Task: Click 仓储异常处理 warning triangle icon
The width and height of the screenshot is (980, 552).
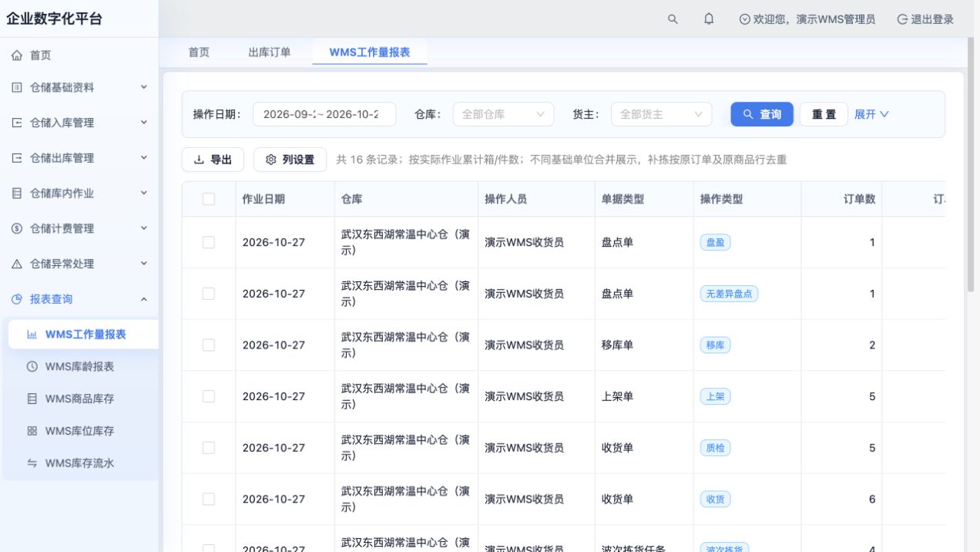Action: tap(17, 264)
